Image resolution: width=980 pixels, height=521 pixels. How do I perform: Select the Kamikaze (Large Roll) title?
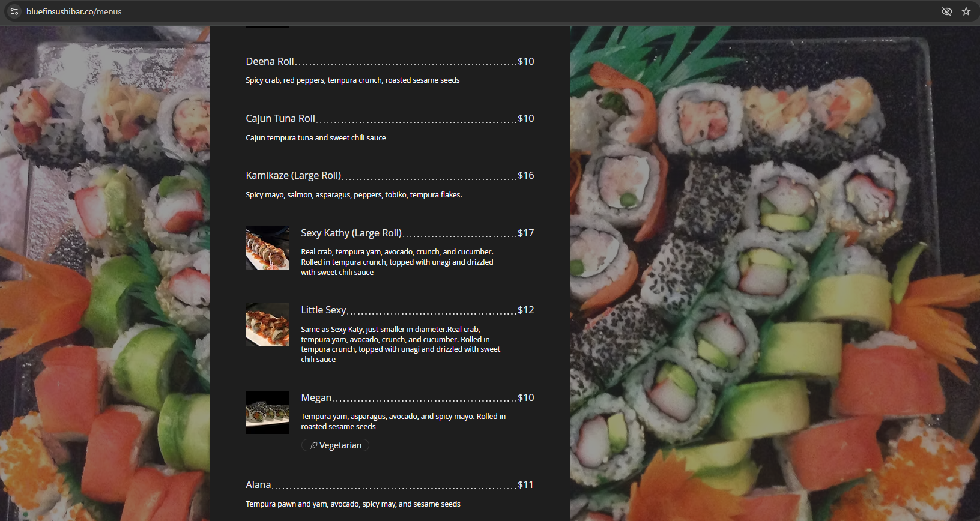pyautogui.click(x=294, y=175)
